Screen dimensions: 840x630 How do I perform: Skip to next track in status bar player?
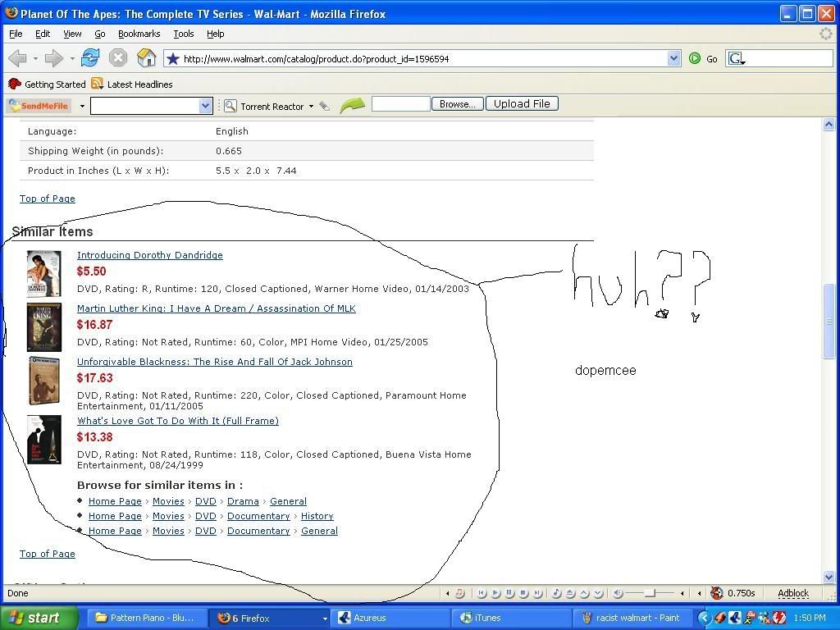click(538, 593)
